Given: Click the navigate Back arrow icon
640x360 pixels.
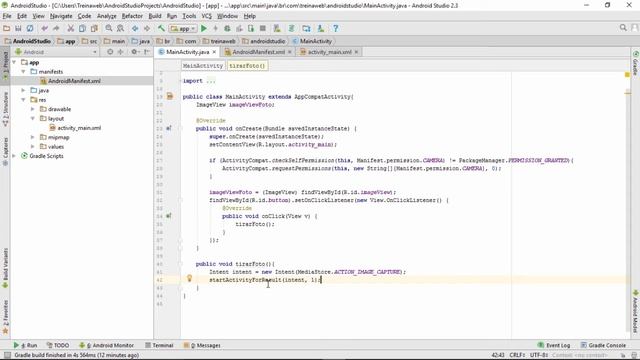Looking at the screenshot, I should pos(135,29).
